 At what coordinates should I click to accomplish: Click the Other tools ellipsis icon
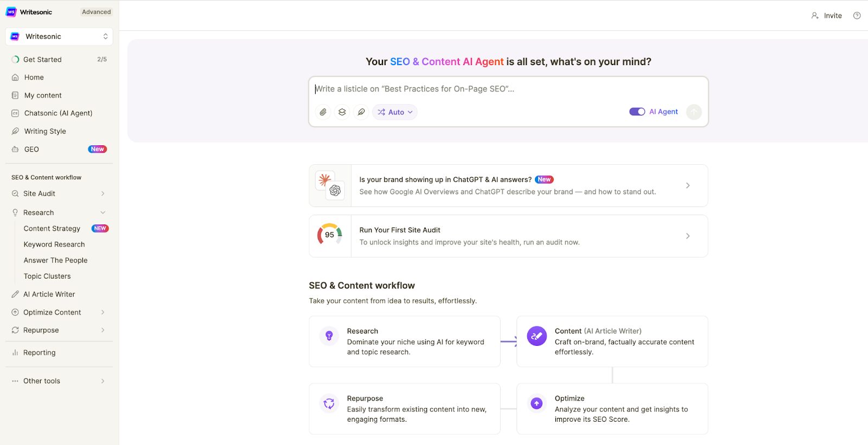(15, 381)
